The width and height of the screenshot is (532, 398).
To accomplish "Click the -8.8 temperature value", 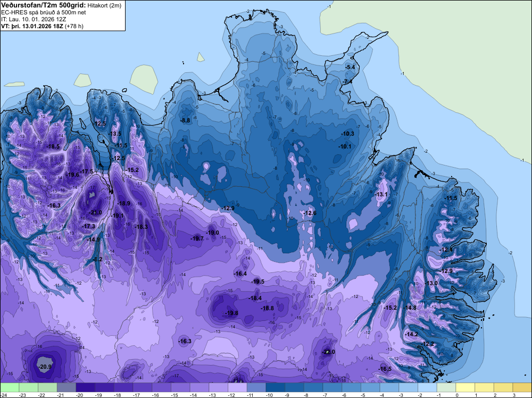I will pyautogui.click(x=185, y=120).
